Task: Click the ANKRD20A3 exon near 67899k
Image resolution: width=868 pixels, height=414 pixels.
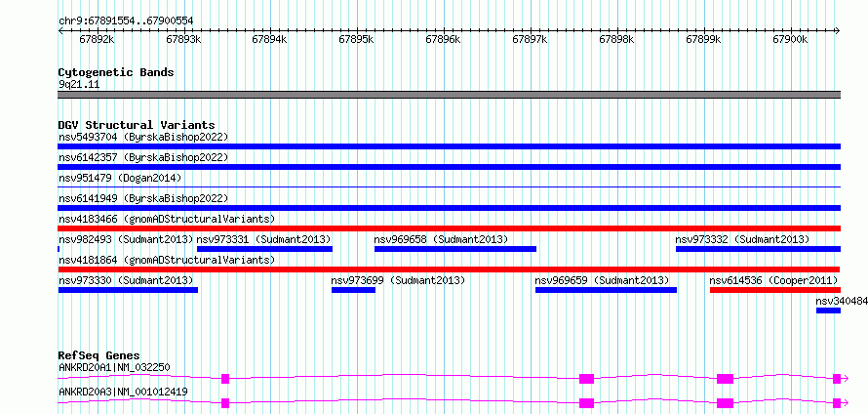Action: (x=726, y=403)
